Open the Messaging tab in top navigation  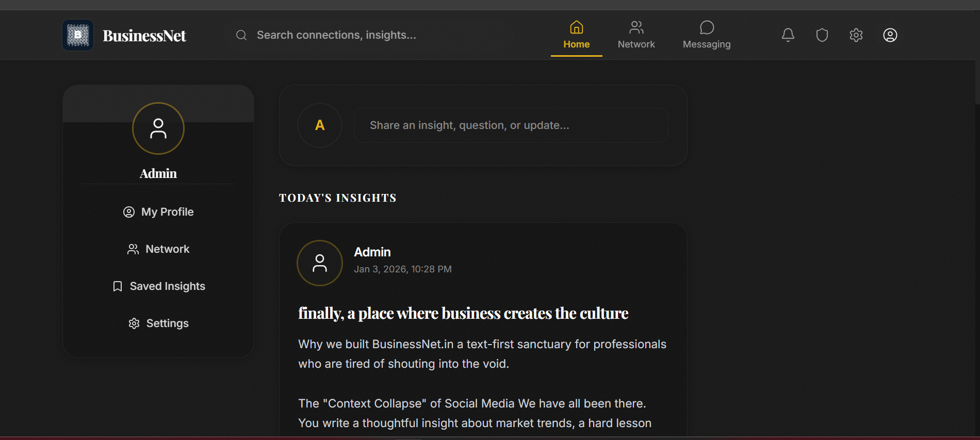[707, 35]
